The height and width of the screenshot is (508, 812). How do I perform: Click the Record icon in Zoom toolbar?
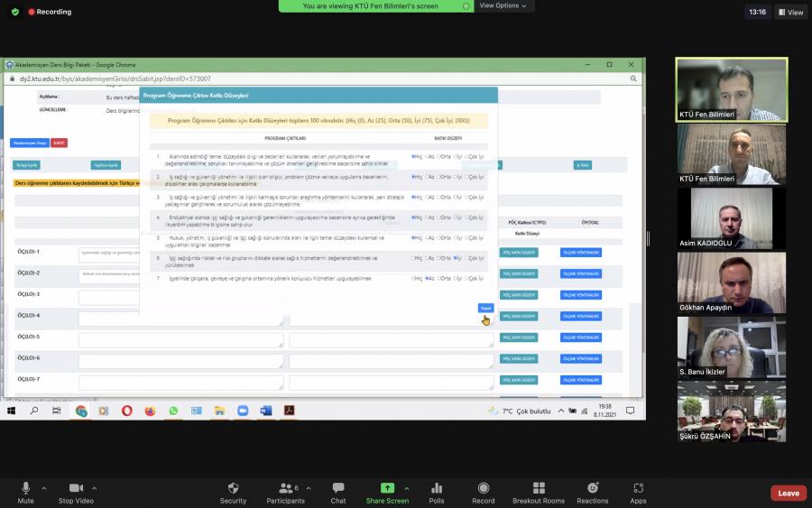click(484, 488)
